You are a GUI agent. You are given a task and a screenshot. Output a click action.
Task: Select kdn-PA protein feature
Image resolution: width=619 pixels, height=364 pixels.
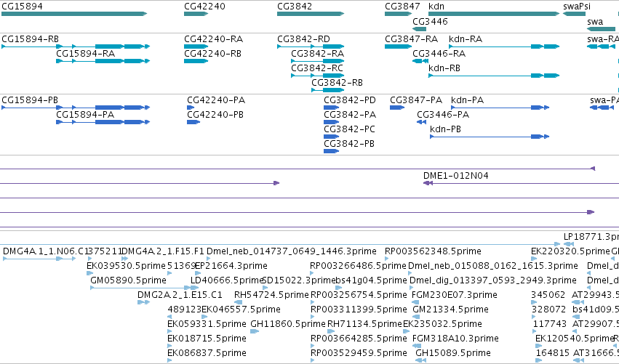[x=500, y=108]
